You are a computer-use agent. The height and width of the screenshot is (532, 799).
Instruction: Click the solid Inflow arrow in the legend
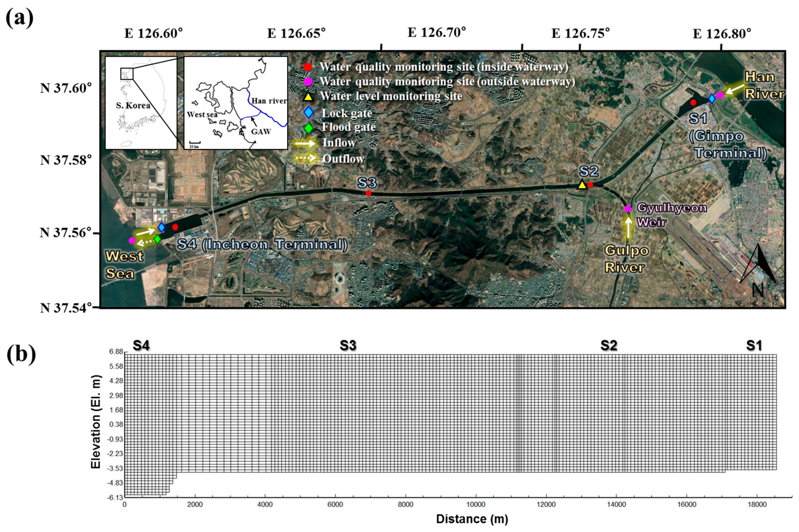coord(305,144)
